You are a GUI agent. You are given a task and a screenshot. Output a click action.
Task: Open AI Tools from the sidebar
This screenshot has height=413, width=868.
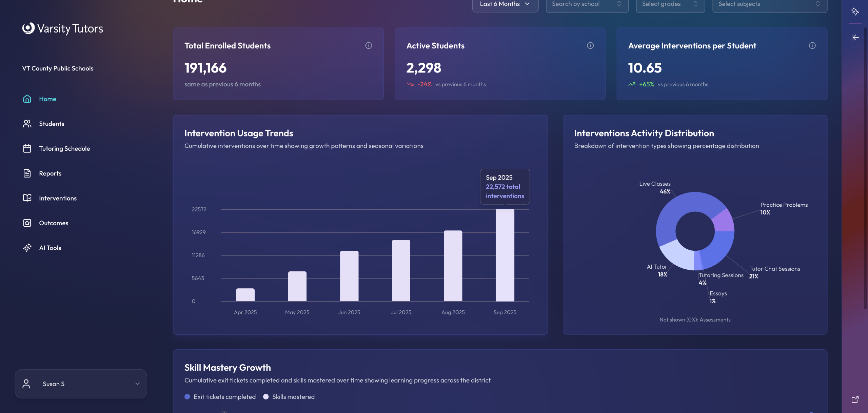click(50, 248)
